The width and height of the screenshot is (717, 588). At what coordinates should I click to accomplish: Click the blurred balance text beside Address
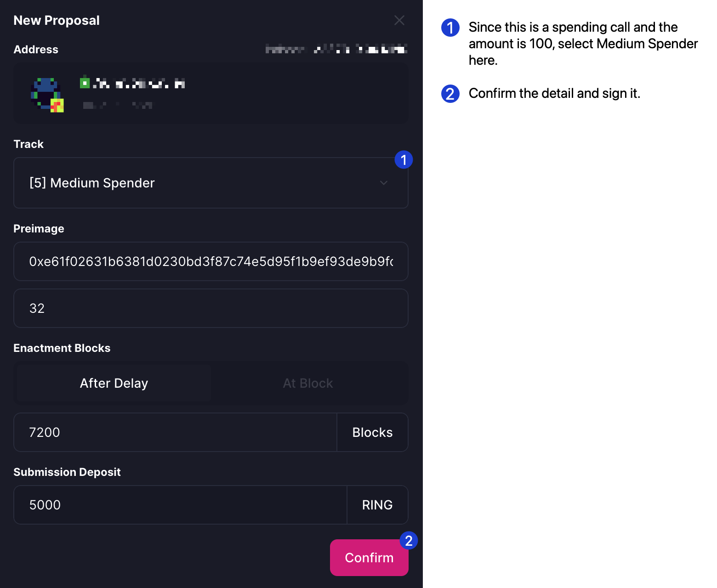[336, 49]
